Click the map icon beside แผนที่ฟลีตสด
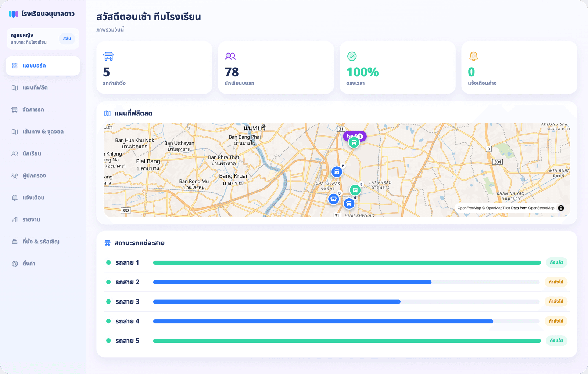This screenshot has height=374, width=588. [x=107, y=113]
